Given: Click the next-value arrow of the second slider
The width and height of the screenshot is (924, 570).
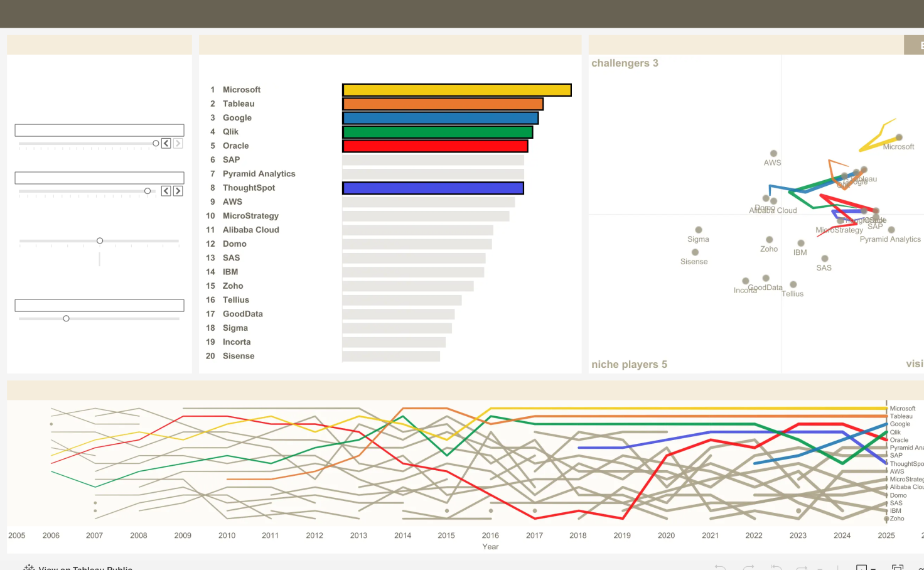Looking at the screenshot, I should pyautogui.click(x=178, y=191).
